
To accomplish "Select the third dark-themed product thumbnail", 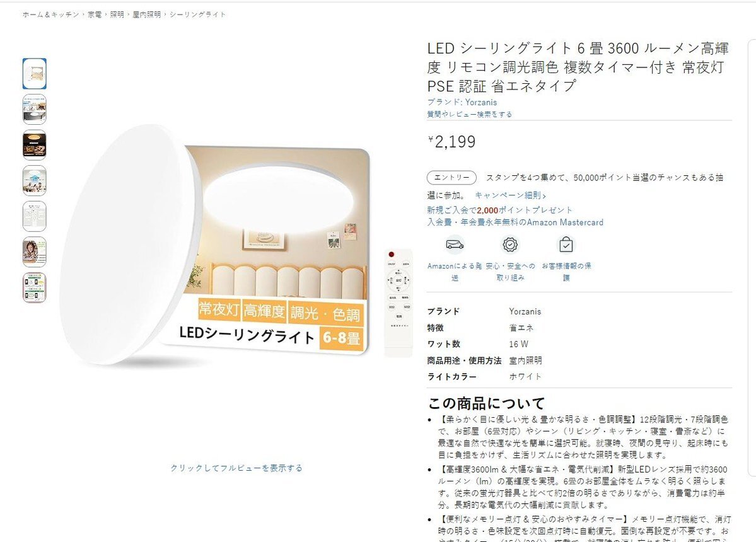I will (x=34, y=145).
